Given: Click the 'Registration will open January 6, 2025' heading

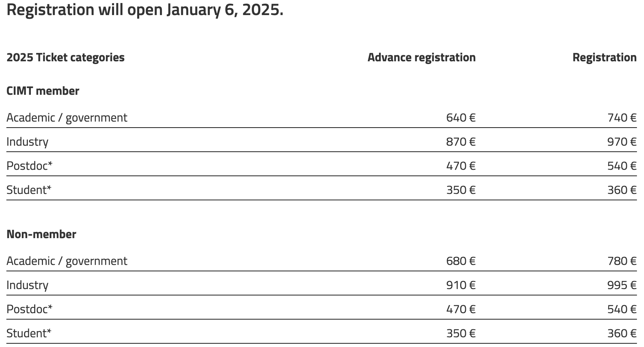Looking at the screenshot, I should tap(145, 10).
